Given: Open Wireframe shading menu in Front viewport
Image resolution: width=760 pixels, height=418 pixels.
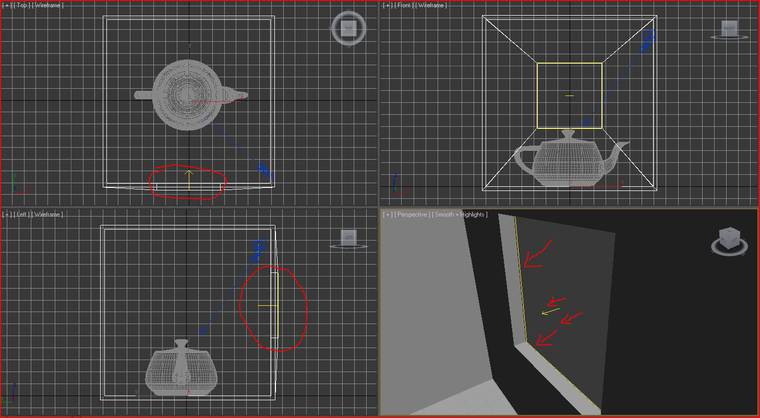Looking at the screenshot, I should tap(432, 5).
